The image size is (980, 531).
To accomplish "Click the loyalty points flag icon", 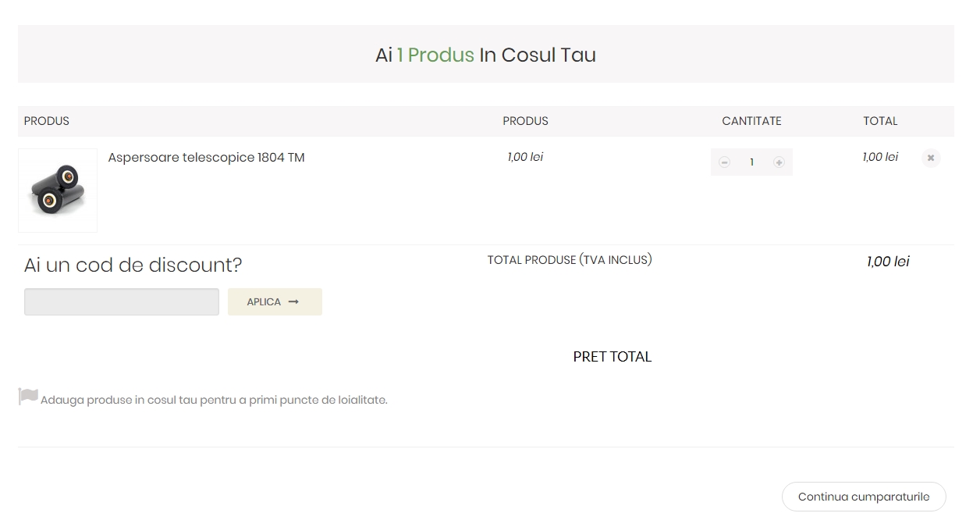I will point(28,397).
